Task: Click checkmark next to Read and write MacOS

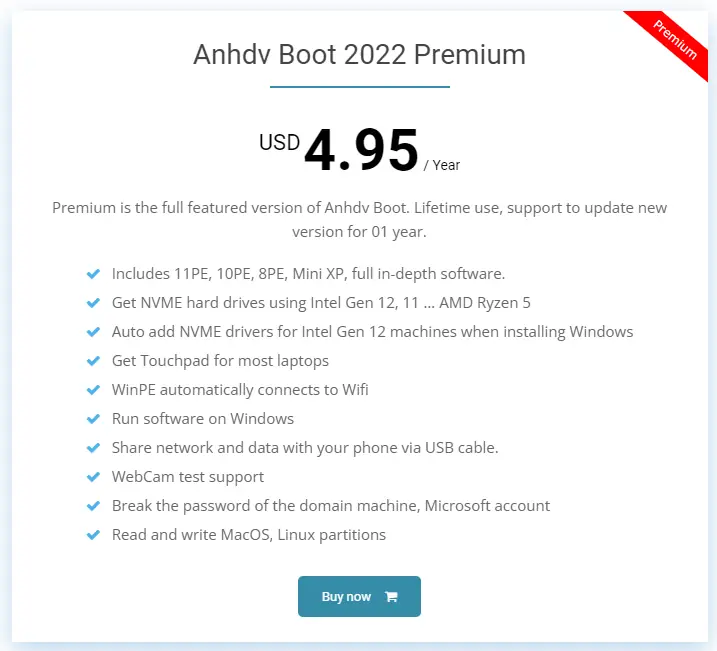Action: (93, 535)
